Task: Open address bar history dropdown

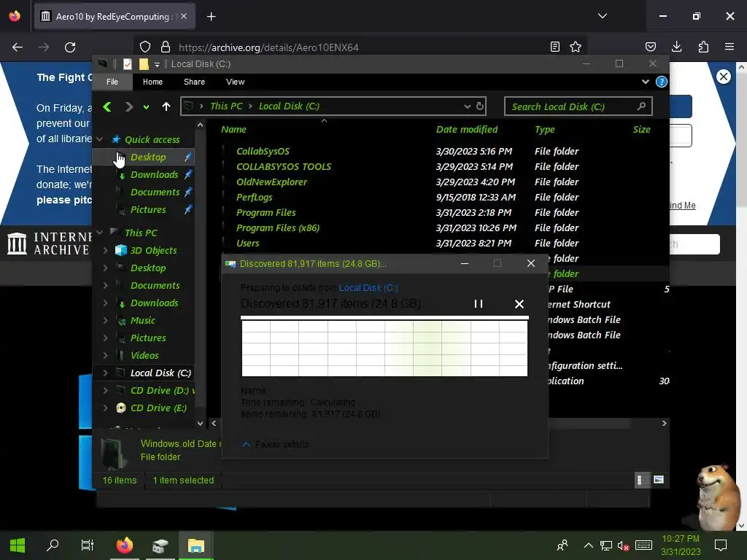Action: click(x=468, y=106)
